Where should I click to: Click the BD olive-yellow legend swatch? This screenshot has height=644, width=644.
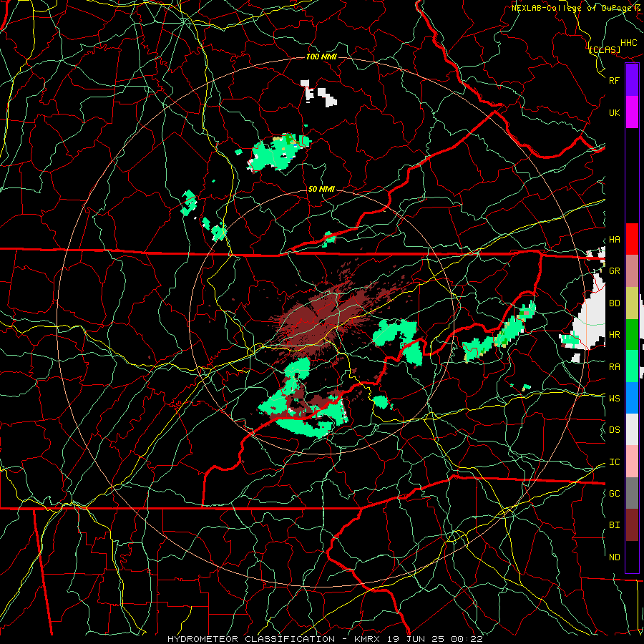632,303
